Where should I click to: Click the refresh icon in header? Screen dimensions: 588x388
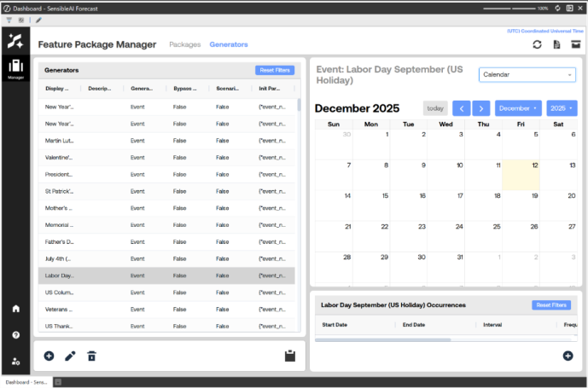pos(537,44)
